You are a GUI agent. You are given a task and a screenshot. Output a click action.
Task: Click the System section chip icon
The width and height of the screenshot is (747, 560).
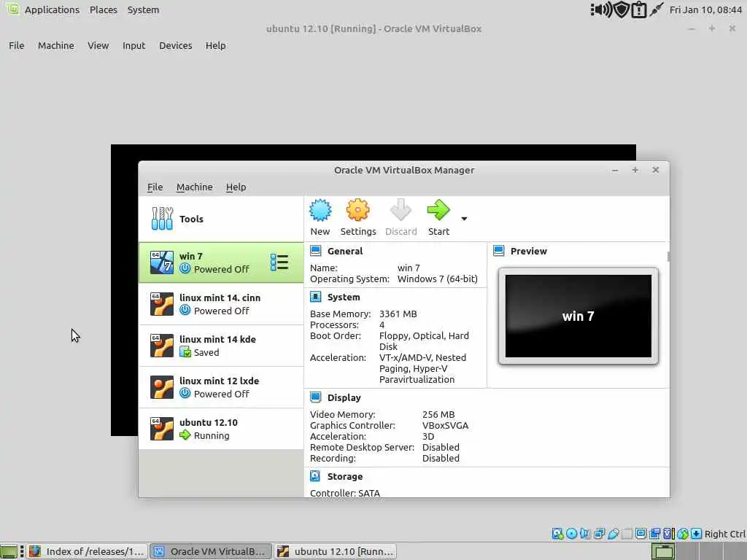[x=315, y=297]
